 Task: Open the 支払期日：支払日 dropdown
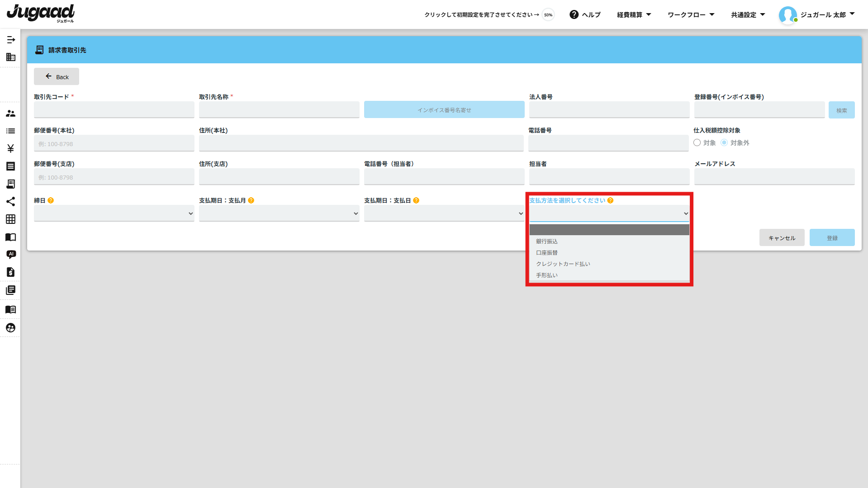coord(444,213)
